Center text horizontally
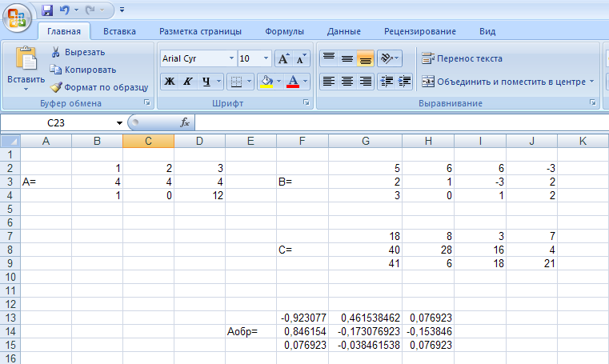The height and width of the screenshot is (364, 609). pos(347,82)
